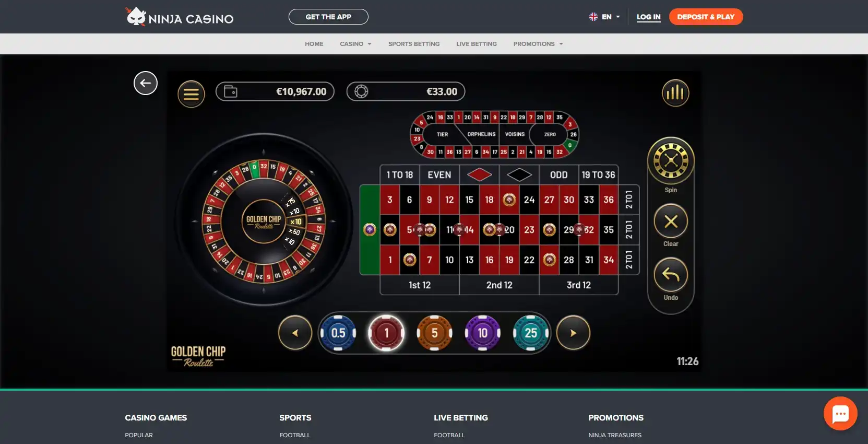868x444 pixels.
Task: Open the live chat bubble
Action: (840, 414)
